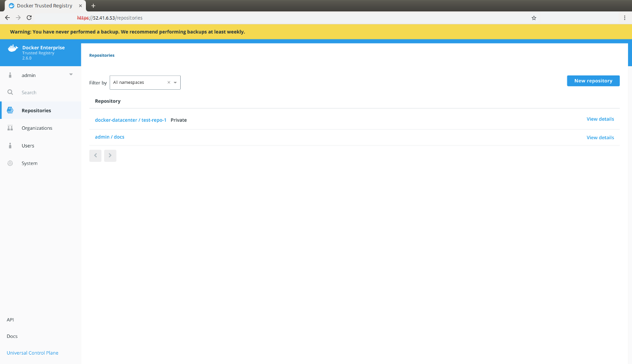
Task: Open the All namespaces filter dropdown
Action: (x=175, y=83)
